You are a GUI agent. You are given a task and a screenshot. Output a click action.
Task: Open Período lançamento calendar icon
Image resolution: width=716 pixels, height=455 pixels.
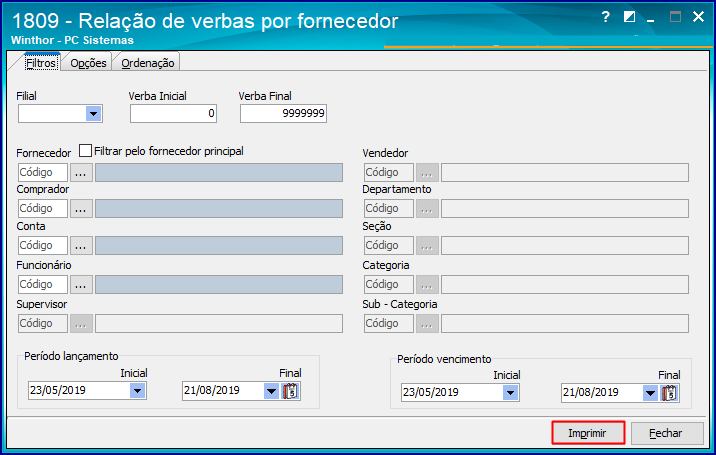[291, 391]
